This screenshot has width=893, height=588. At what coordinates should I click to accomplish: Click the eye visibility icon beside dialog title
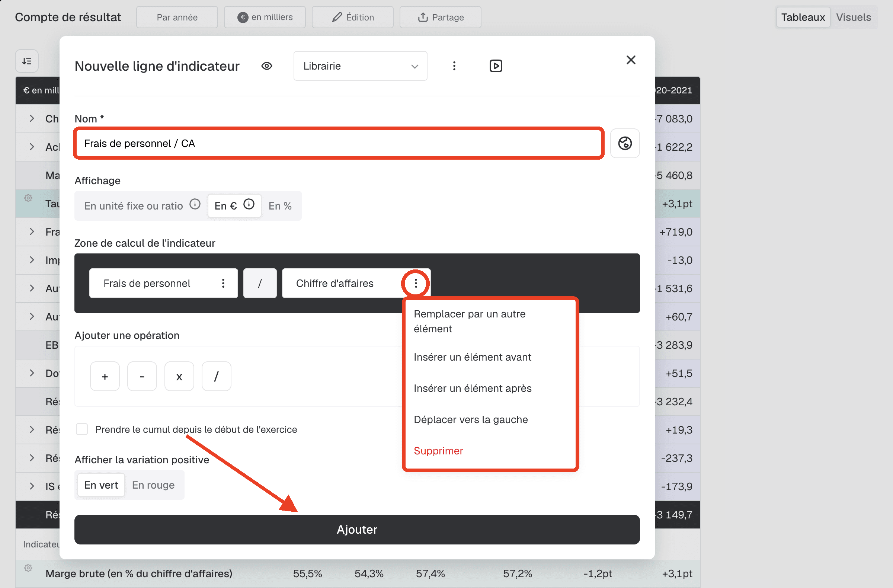[266, 66]
